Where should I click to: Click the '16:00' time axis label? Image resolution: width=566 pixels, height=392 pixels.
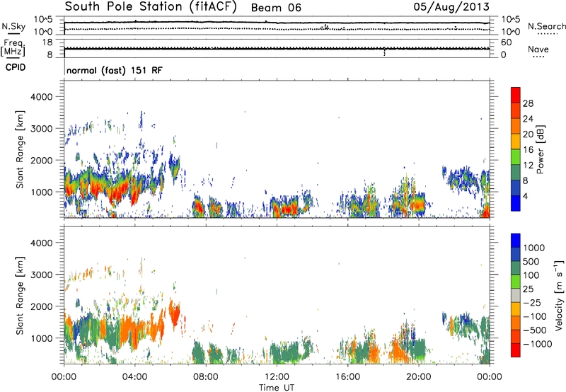(x=347, y=377)
